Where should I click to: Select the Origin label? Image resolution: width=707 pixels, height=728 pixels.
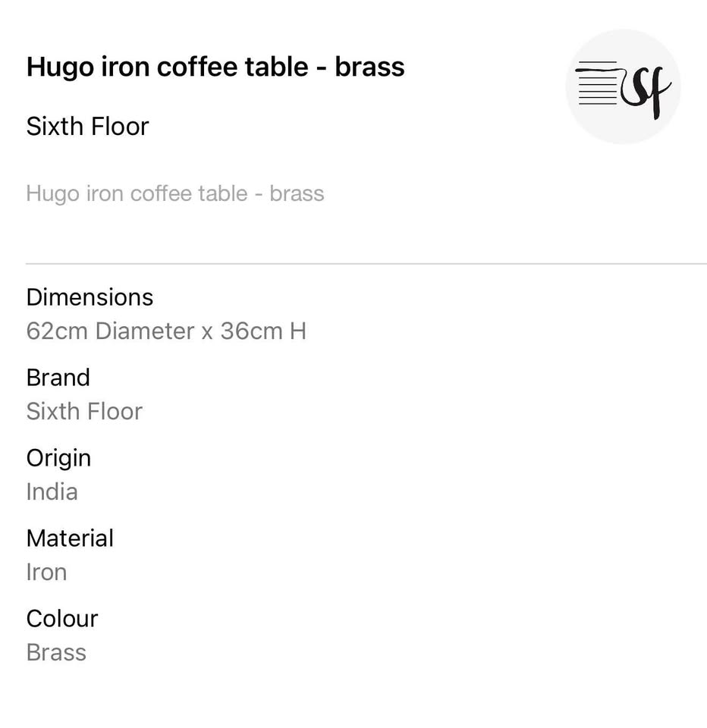(x=58, y=457)
